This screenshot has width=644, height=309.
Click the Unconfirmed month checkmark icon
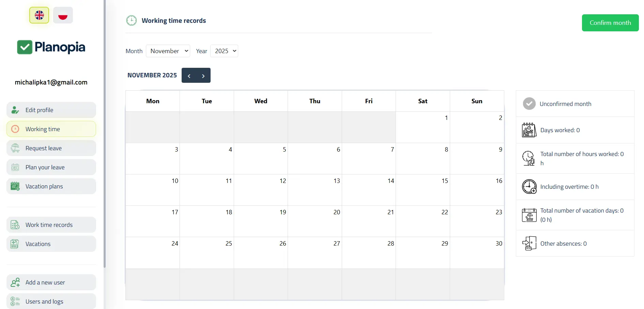tap(529, 104)
